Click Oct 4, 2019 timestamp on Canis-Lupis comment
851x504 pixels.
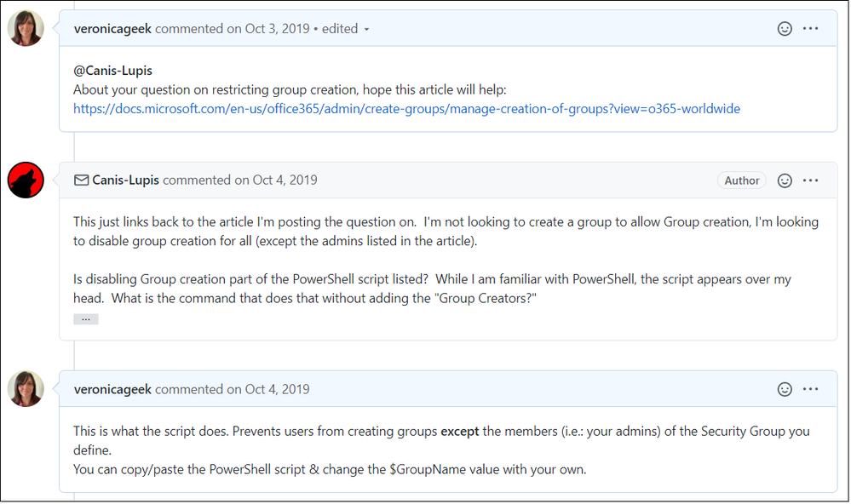click(285, 180)
